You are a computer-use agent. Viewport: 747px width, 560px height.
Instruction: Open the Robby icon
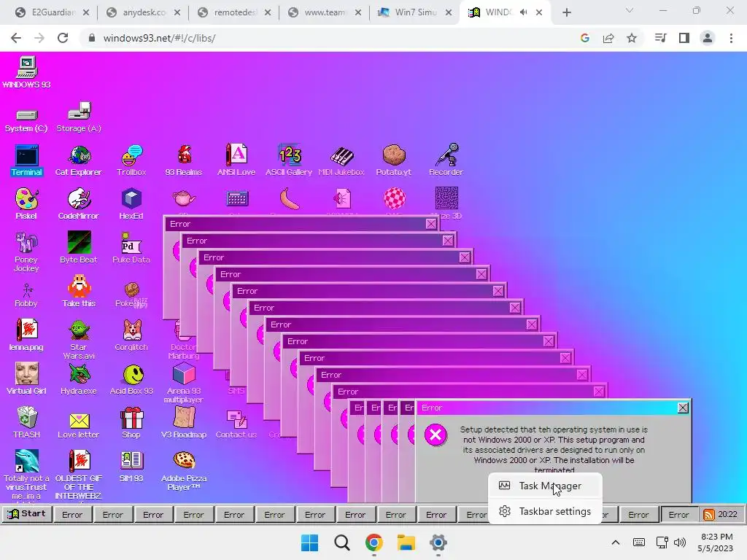[x=26, y=295]
